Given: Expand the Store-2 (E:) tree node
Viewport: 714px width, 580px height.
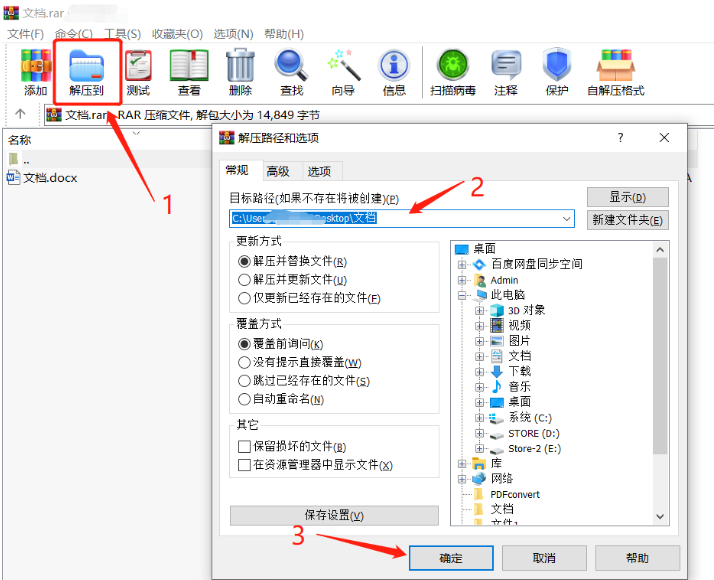Looking at the screenshot, I should coord(479,448).
